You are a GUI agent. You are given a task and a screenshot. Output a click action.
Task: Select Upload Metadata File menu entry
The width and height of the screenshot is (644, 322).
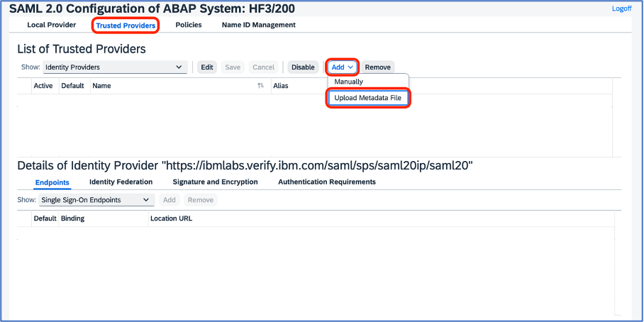[x=367, y=98]
